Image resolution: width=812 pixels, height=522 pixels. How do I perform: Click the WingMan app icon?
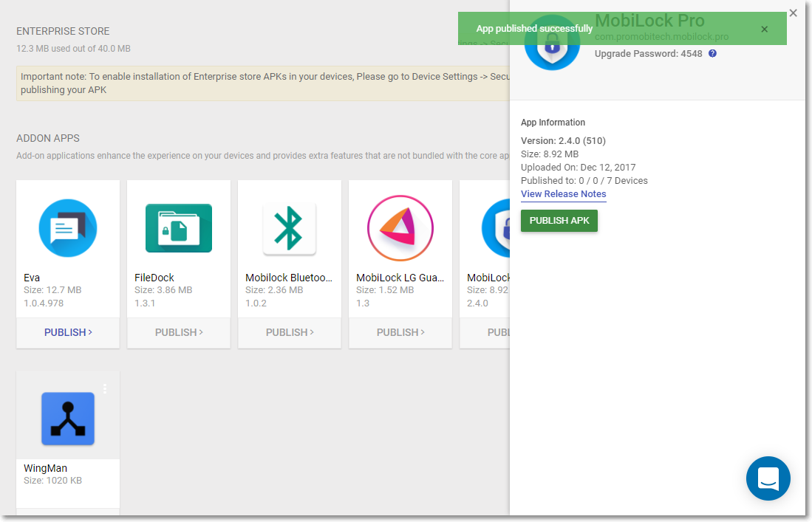pyautogui.click(x=68, y=419)
